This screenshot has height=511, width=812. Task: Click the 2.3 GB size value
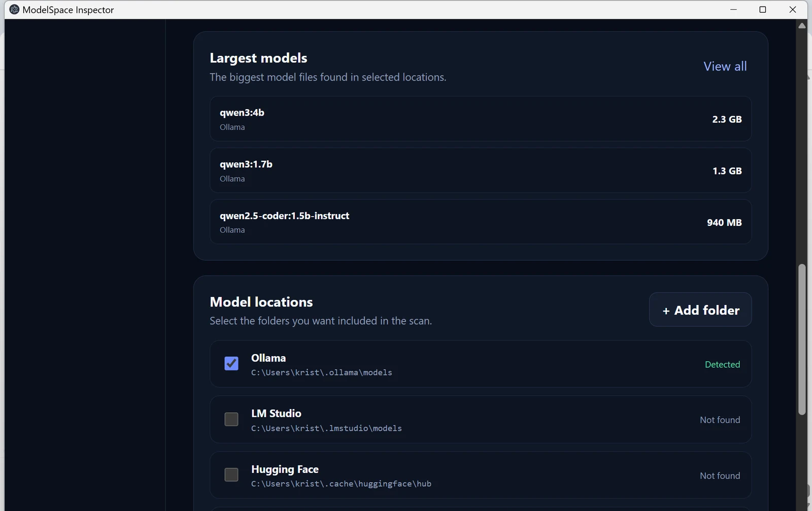click(x=727, y=119)
